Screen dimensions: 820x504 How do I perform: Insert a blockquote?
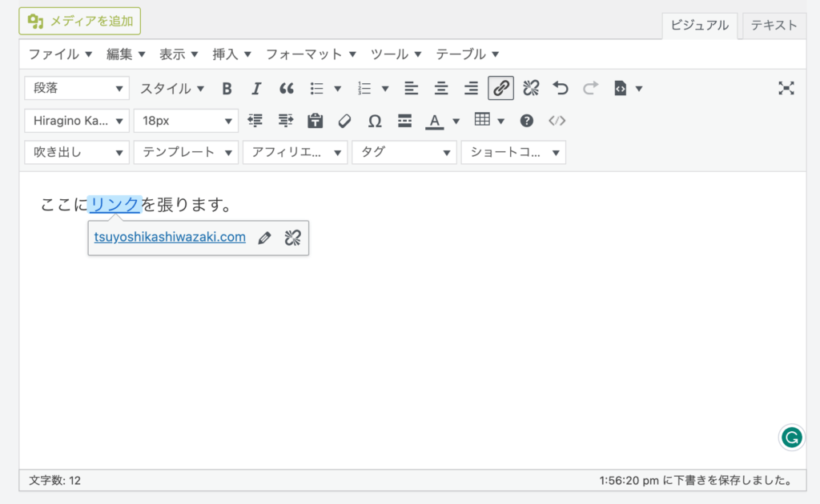click(x=286, y=88)
